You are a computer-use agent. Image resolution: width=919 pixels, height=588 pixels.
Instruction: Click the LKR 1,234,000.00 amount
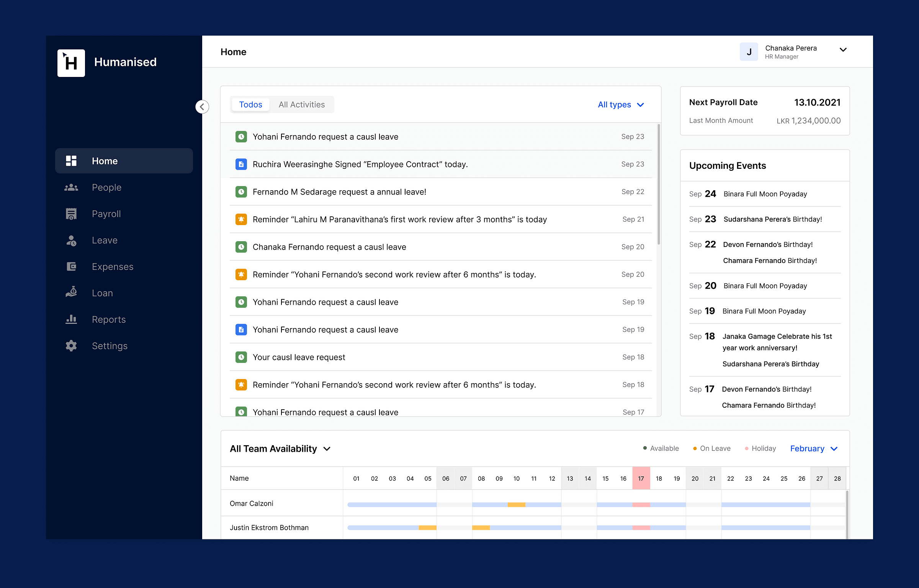[809, 121]
